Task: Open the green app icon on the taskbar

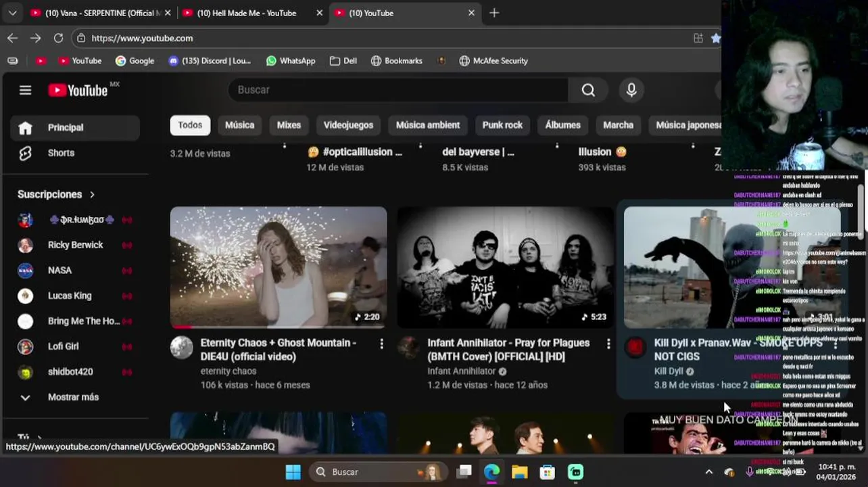Action: click(575, 471)
